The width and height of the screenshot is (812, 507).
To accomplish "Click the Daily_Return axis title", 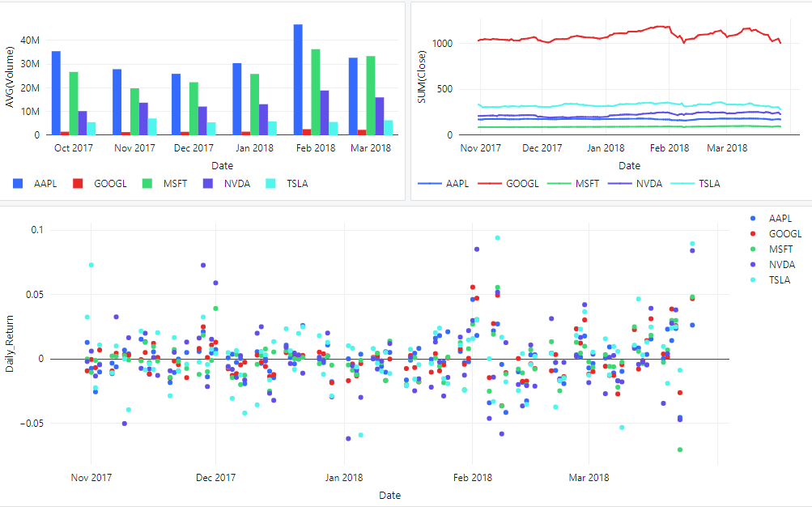I will tap(10, 344).
